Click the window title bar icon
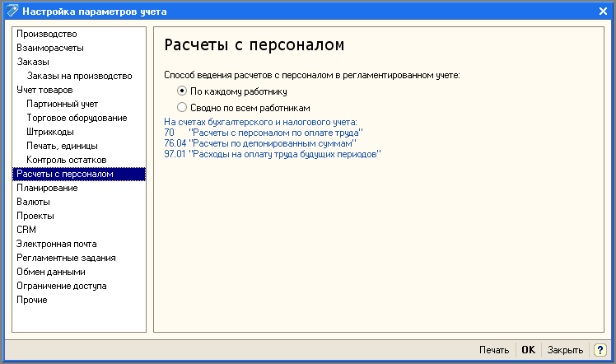The image size is (616, 364). pos(12,11)
